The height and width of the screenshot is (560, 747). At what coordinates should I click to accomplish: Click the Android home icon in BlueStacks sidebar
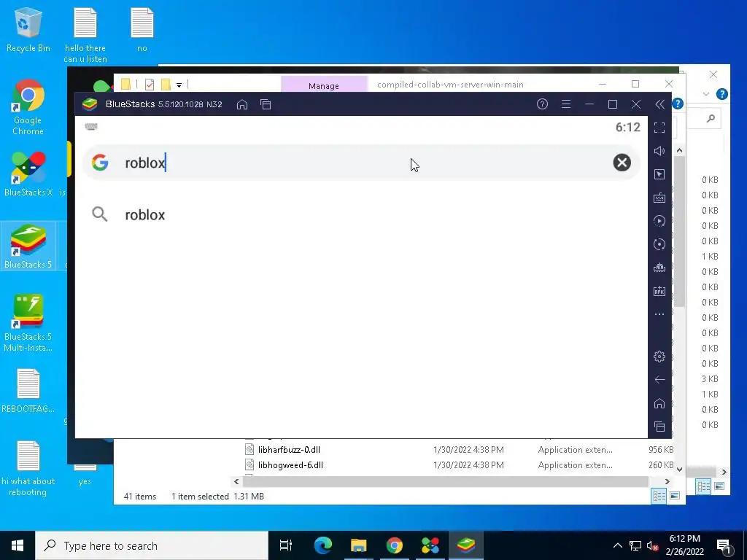(659, 403)
